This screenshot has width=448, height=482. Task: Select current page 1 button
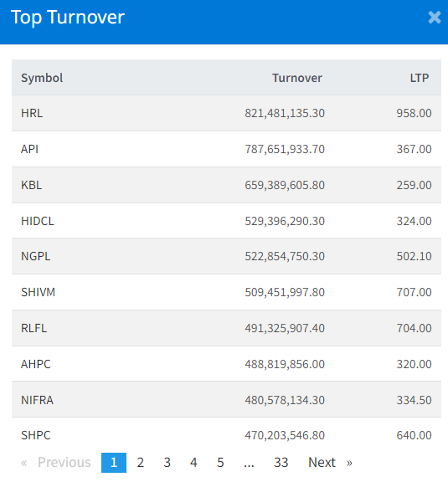tap(114, 462)
